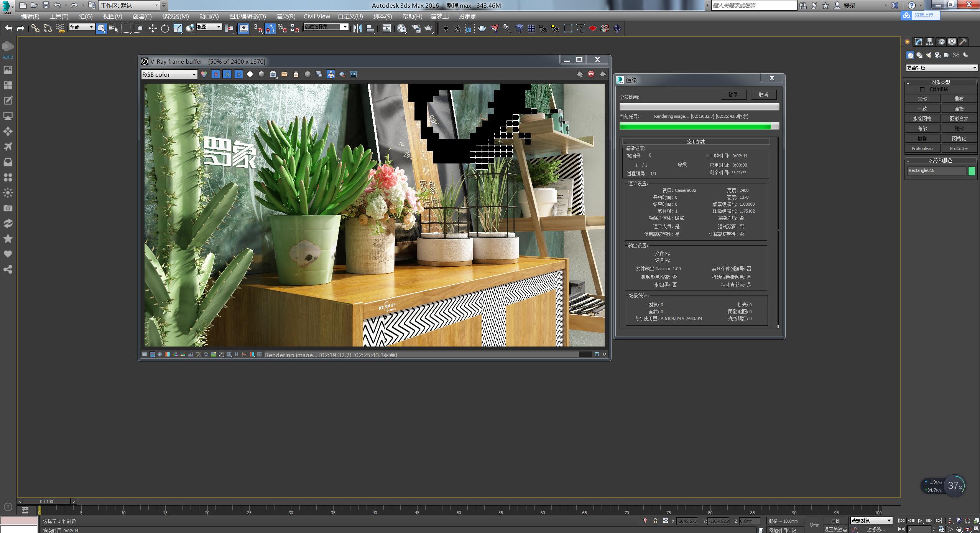980x533 pixels.
Task: Enable the 自动栅格 checkbox
Action: (x=922, y=89)
